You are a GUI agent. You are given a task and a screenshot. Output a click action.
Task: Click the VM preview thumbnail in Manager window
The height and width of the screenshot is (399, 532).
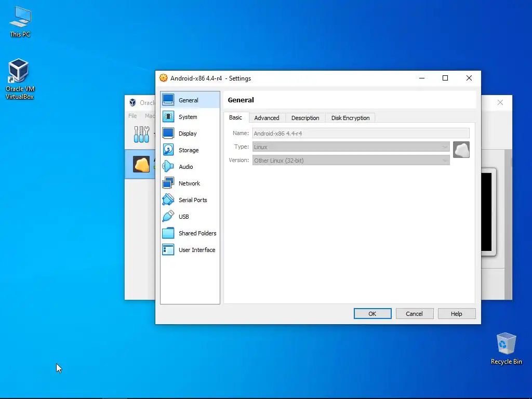(x=488, y=212)
